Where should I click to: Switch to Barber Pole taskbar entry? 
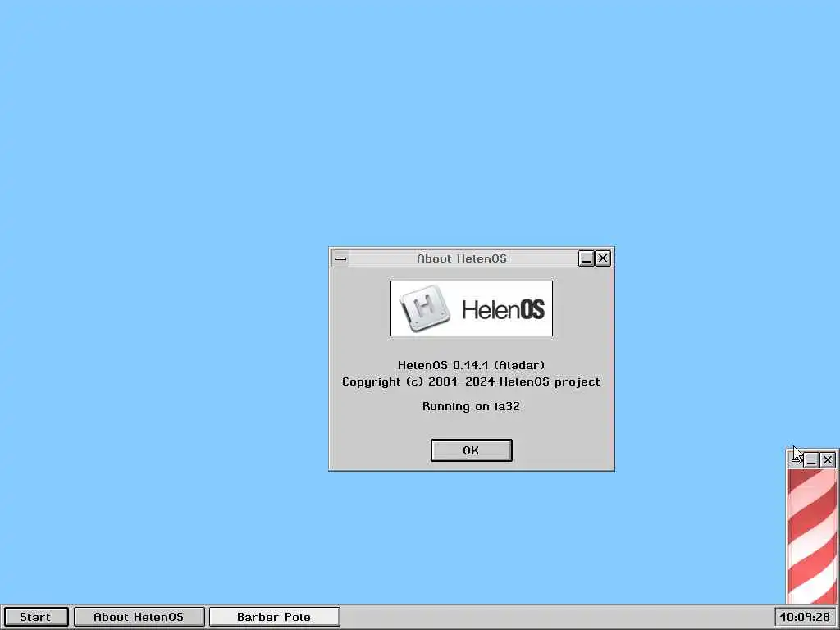[x=274, y=617]
